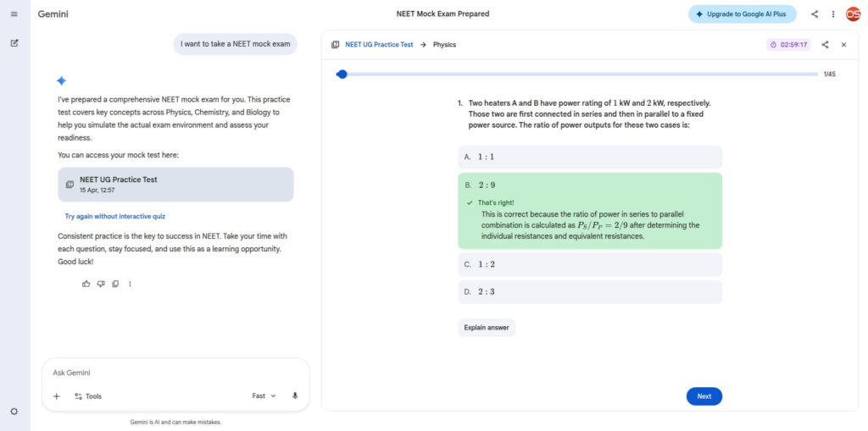Click user message 'I want to take a NEET mock exam'
868x431 pixels.
[x=236, y=44]
